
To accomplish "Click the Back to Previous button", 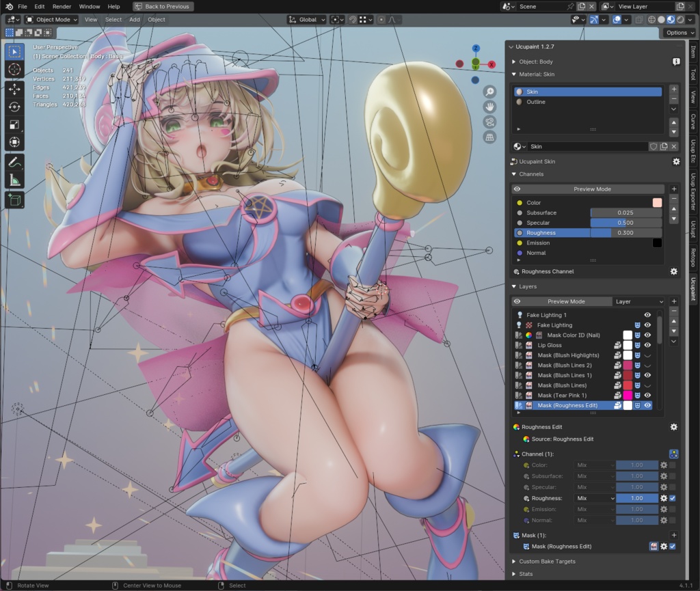I will click(163, 5).
